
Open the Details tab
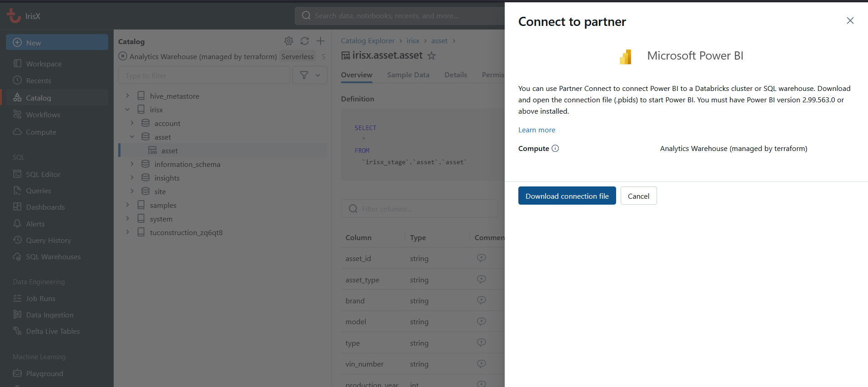(456, 75)
